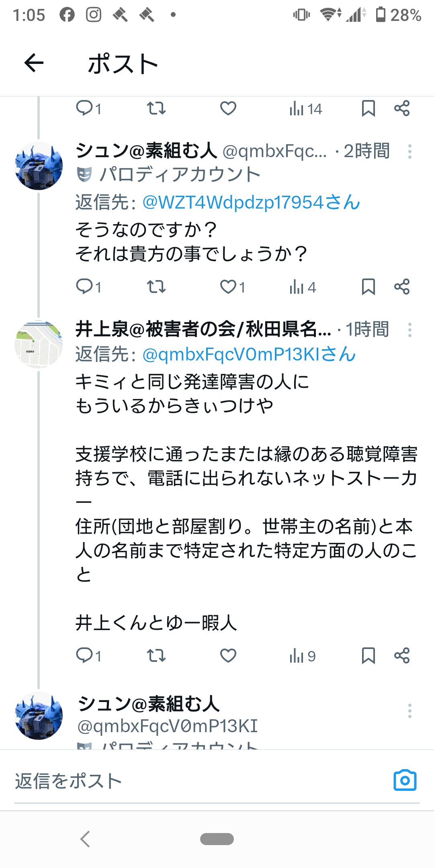This screenshot has height=868, width=434.
Task: Repost 井上泉's post with 9 views
Action: point(156,656)
